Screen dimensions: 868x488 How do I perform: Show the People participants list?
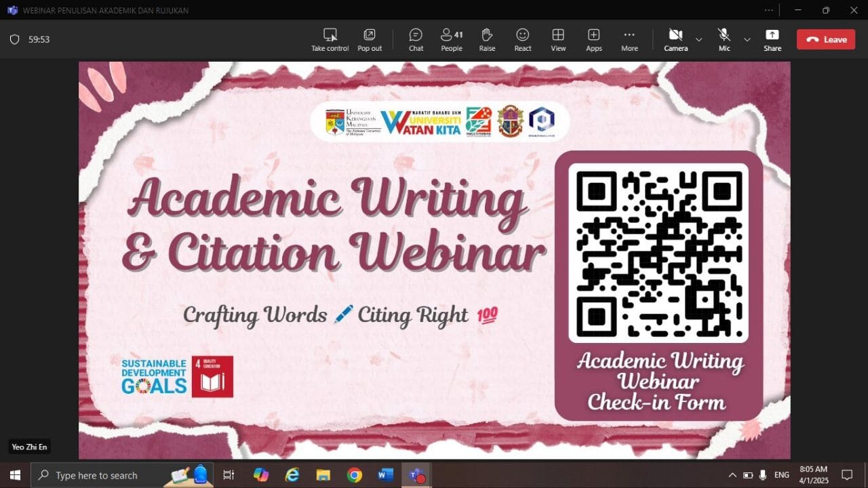[x=451, y=39]
